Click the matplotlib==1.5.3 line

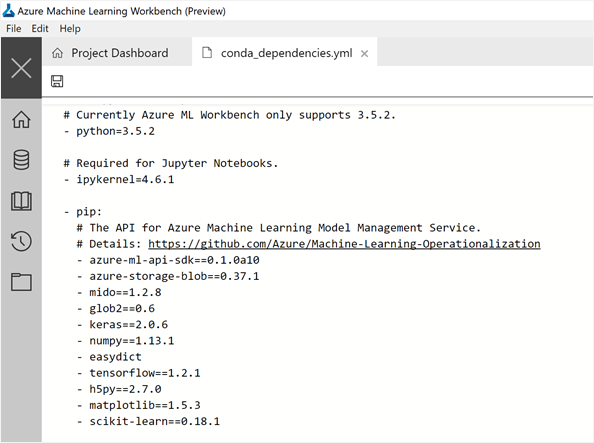pyautogui.click(x=139, y=405)
